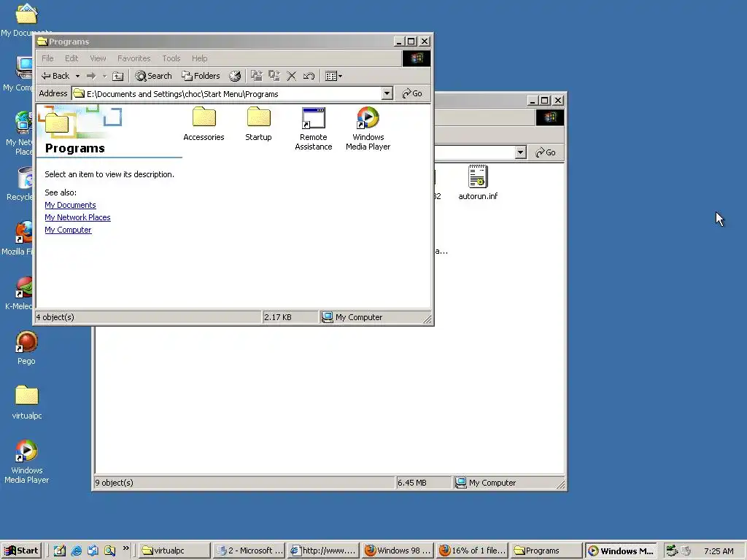This screenshot has height=560, width=747.
Task: Switch to 'Windows M...' taskbar button
Action: pos(621,551)
